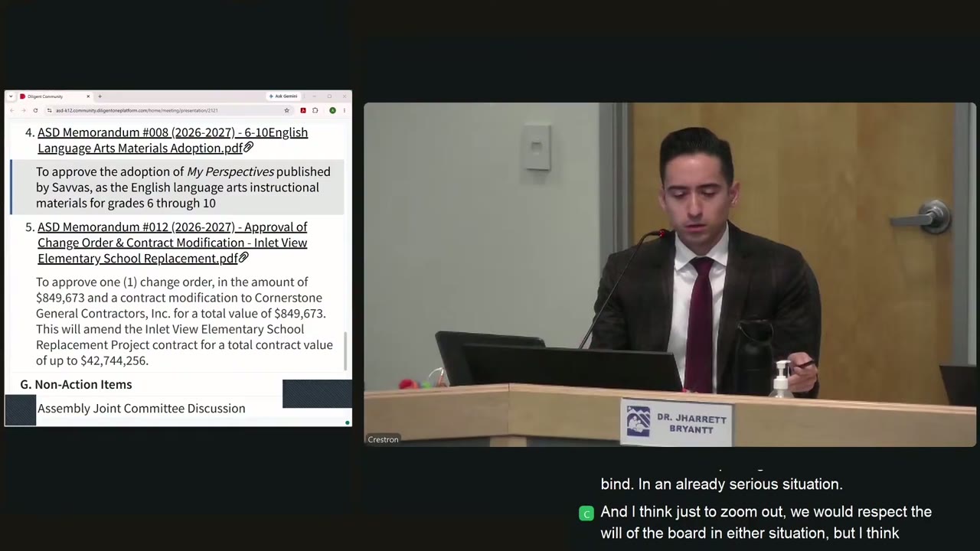Click the attachment paperclip for Memorandum #008
980x551 pixels.
(248, 148)
